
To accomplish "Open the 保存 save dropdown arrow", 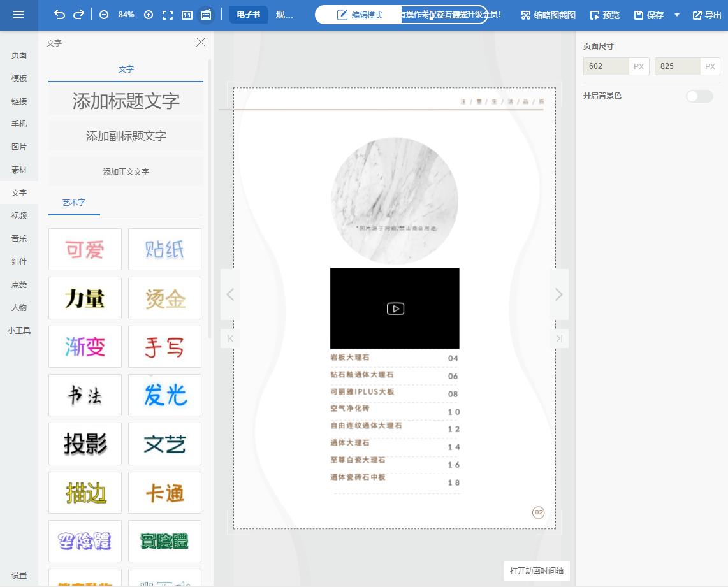I will tap(677, 15).
